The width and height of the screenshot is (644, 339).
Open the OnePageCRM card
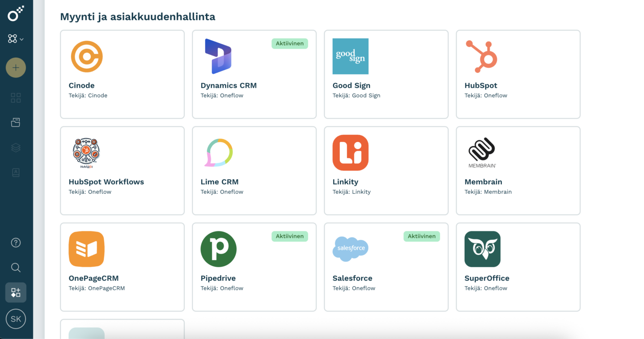tap(122, 267)
